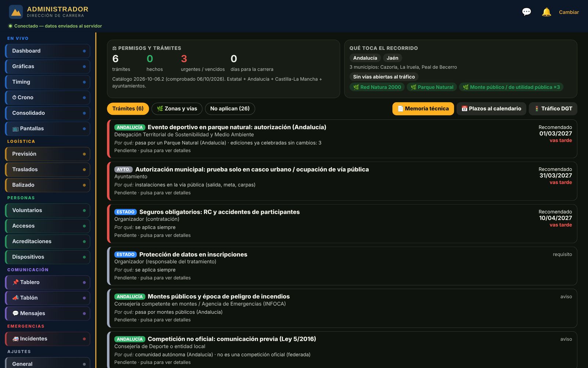
Task: Open the chat messages icon in header
Action: point(526,12)
